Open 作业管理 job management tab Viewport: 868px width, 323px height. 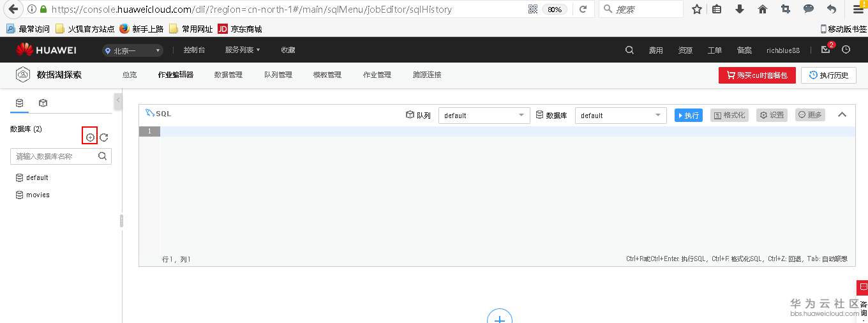(377, 75)
